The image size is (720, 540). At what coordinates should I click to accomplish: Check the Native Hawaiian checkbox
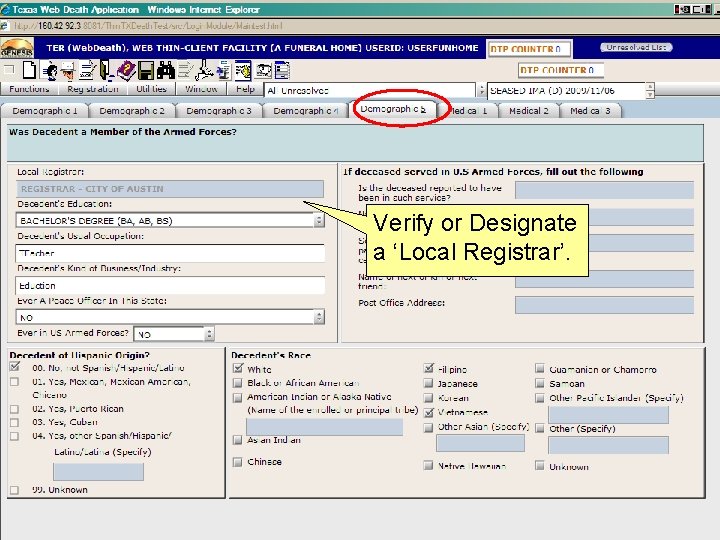point(429,466)
